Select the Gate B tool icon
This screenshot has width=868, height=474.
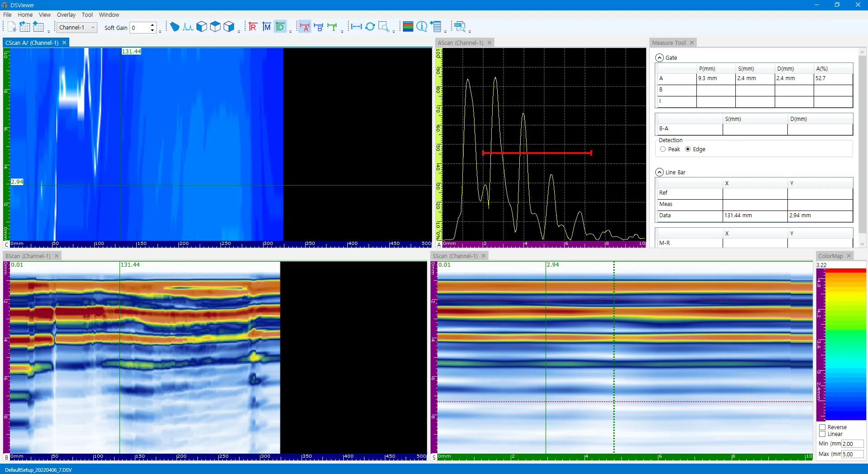pos(318,27)
